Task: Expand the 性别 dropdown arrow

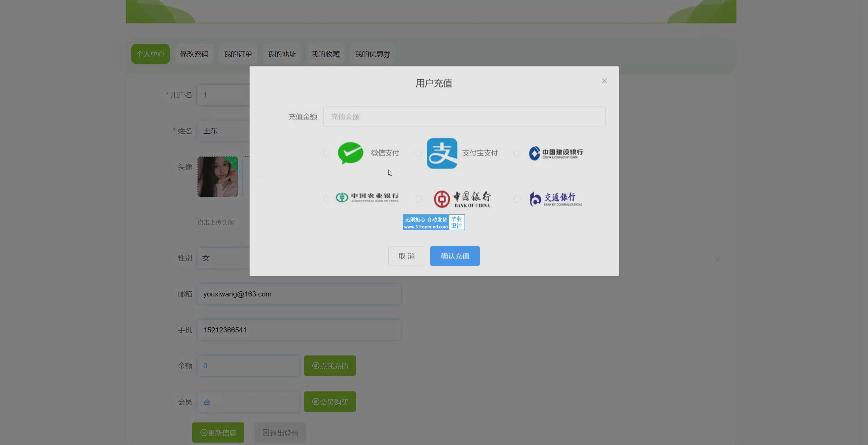Action: (717, 258)
